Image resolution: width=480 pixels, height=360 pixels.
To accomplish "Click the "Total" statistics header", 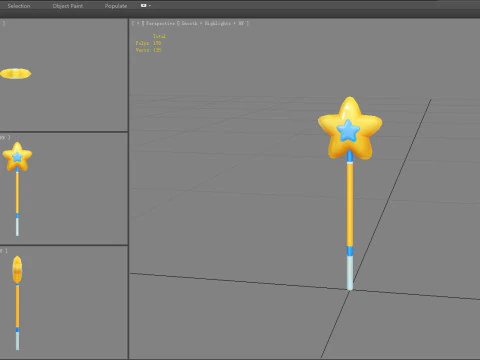I will point(159,36).
